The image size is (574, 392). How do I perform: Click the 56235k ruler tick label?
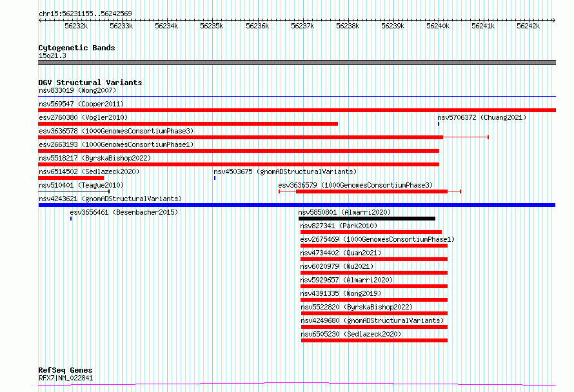(x=212, y=26)
